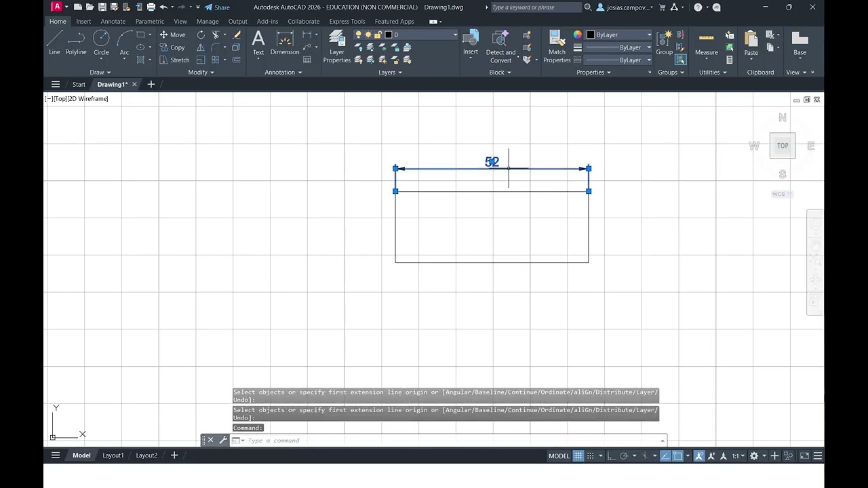The height and width of the screenshot is (488, 868).
Task: Open the Annotate ribbon tab
Action: point(113,21)
